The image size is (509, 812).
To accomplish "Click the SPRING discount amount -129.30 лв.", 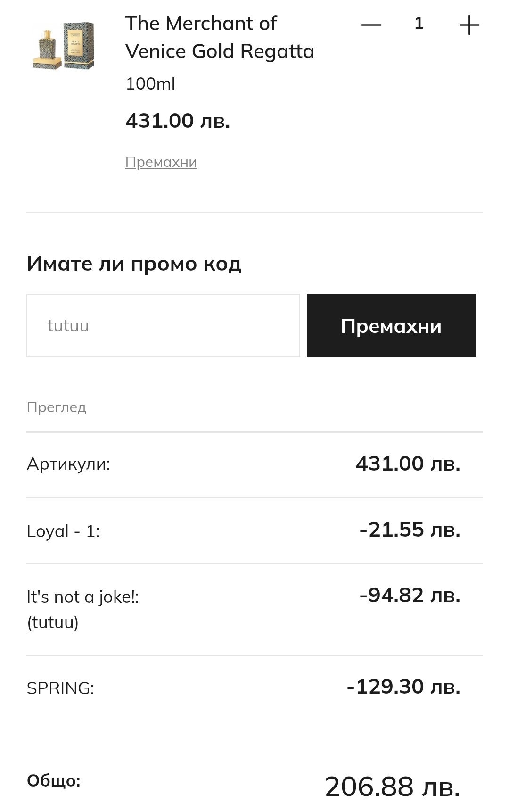I will pos(403,687).
